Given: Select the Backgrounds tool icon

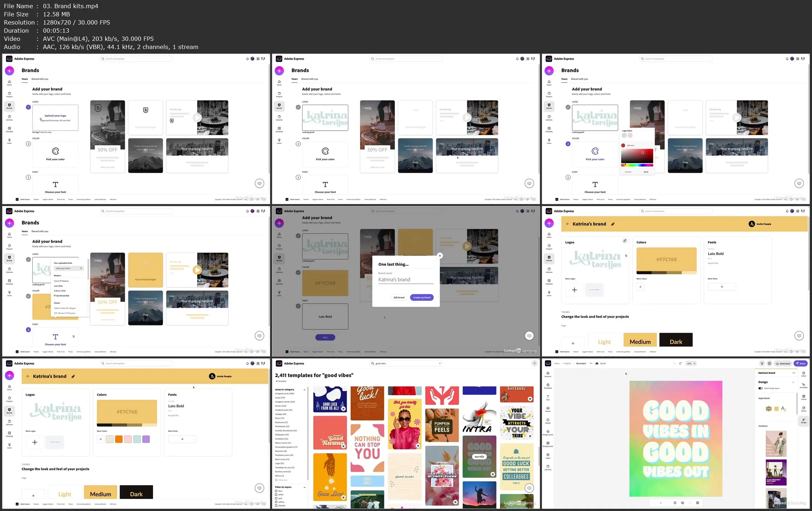Looking at the screenshot, I should pyautogui.click(x=548, y=444).
